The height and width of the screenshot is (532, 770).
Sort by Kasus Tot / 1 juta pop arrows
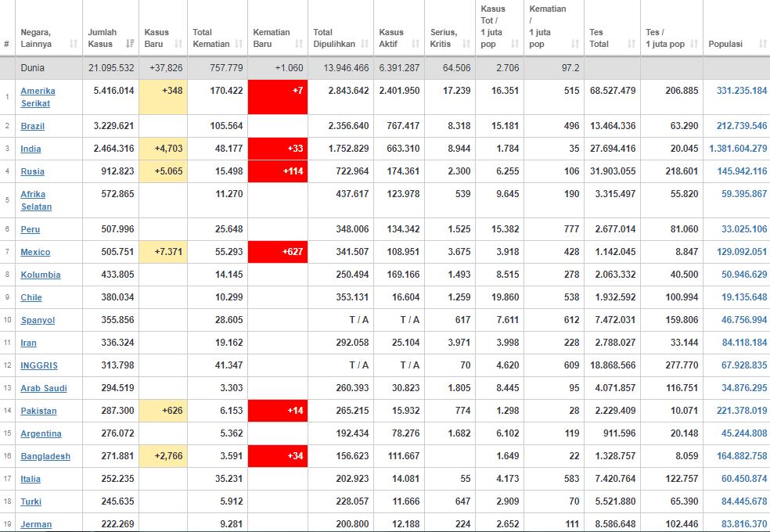515,44
